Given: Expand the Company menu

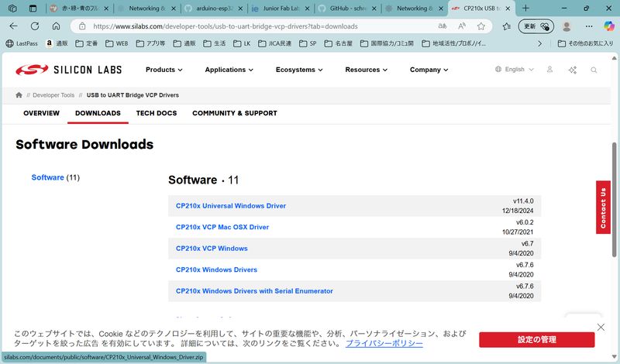Looking at the screenshot, I should (429, 70).
